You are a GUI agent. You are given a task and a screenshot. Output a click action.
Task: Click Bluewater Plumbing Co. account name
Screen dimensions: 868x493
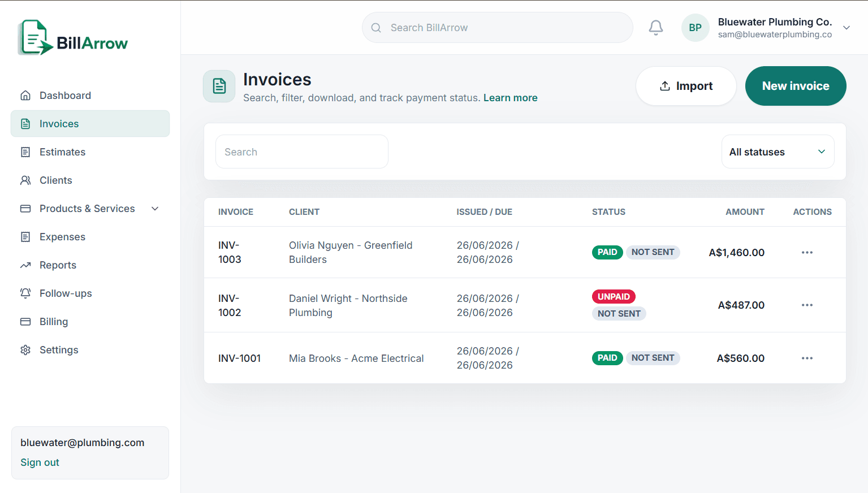pos(775,22)
